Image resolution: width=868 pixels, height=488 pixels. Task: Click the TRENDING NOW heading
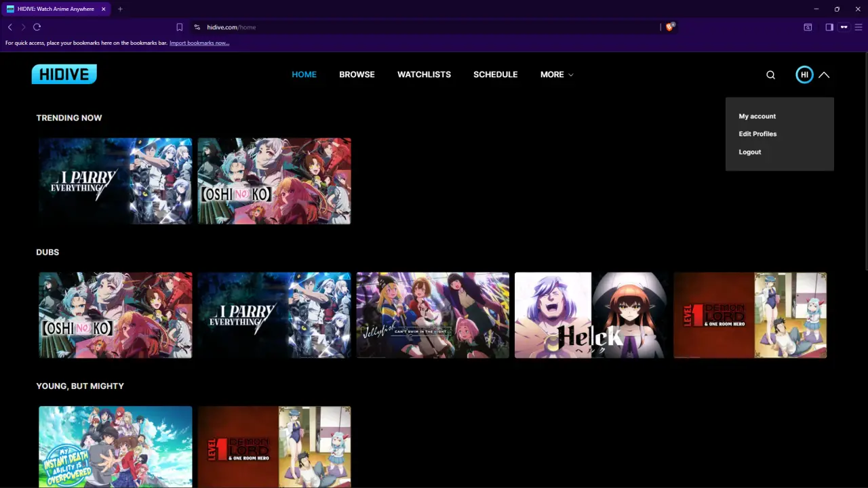click(x=69, y=118)
